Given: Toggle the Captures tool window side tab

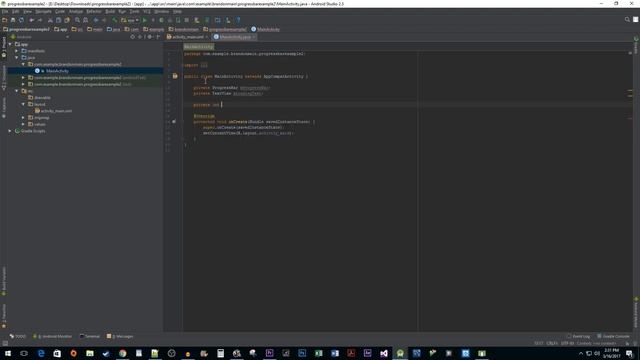Looking at the screenshot, I should (x=4, y=107).
